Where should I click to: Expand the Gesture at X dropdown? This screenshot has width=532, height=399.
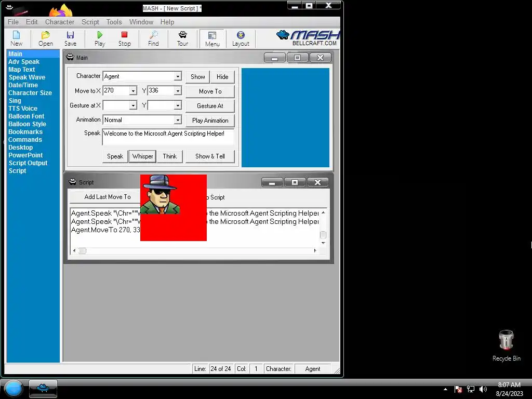133,105
